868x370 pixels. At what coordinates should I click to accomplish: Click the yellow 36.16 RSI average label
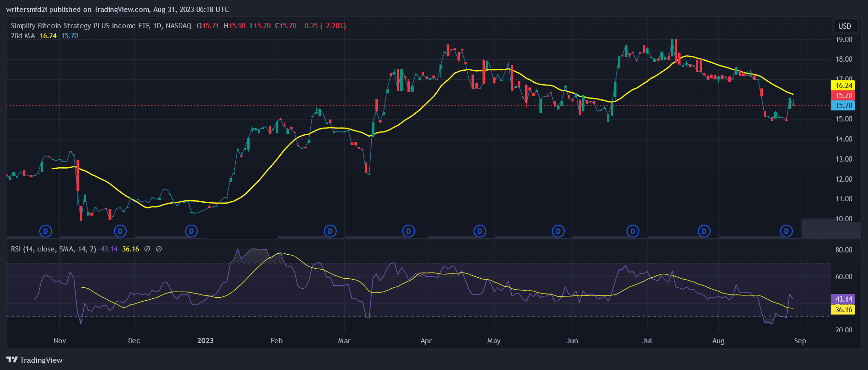pos(844,310)
